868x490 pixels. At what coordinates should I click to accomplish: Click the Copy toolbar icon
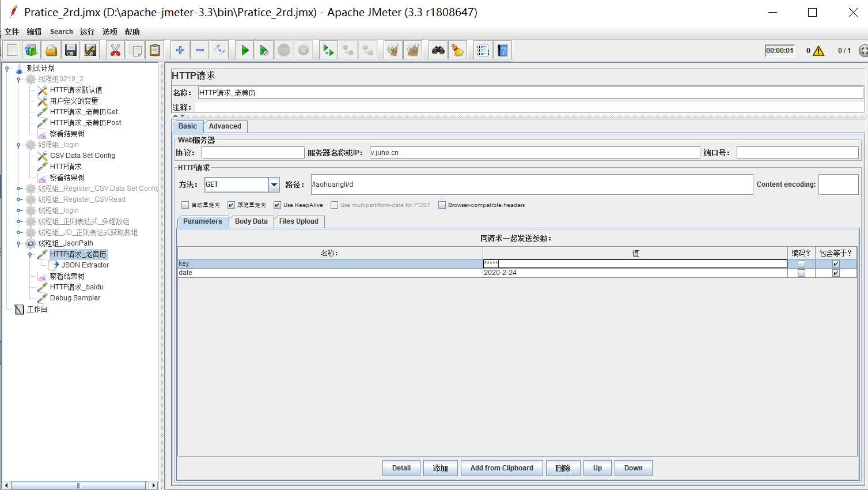(135, 50)
